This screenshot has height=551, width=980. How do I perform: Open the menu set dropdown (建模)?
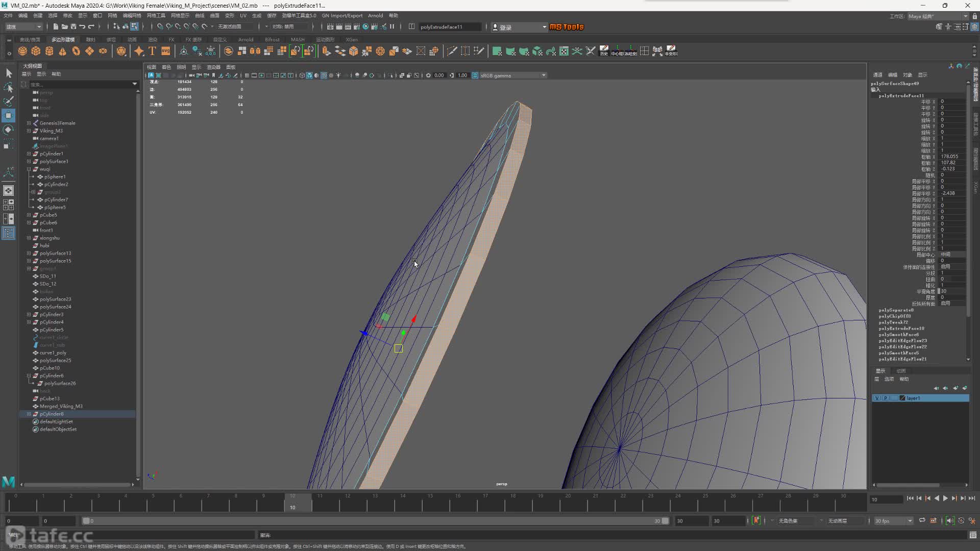[23, 27]
